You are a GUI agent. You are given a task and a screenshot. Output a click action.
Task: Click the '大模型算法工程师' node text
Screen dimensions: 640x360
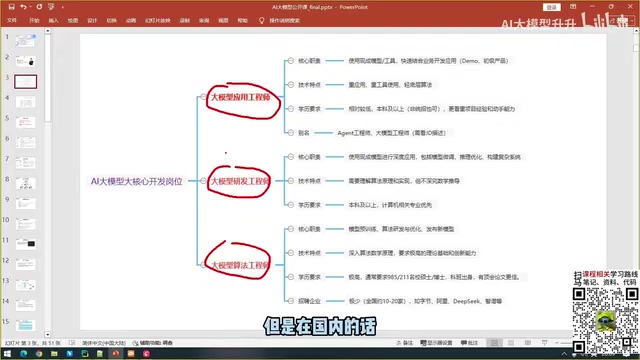coord(240,265)
